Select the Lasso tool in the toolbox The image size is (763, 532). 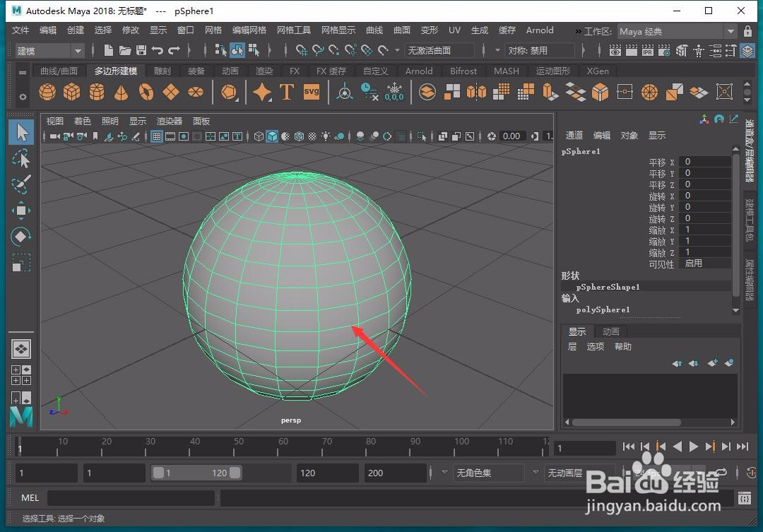click(21, 158)
